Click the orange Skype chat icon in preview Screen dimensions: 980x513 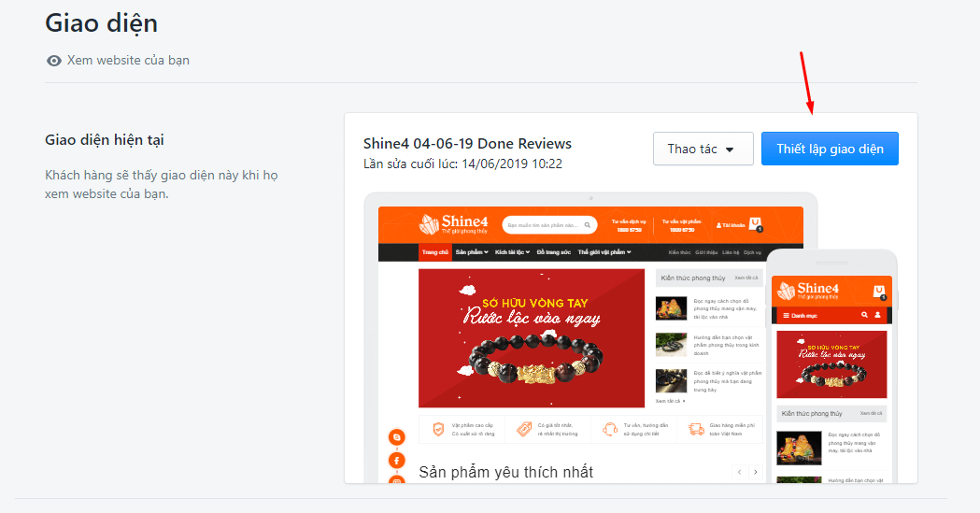click(x=397, y=437)
